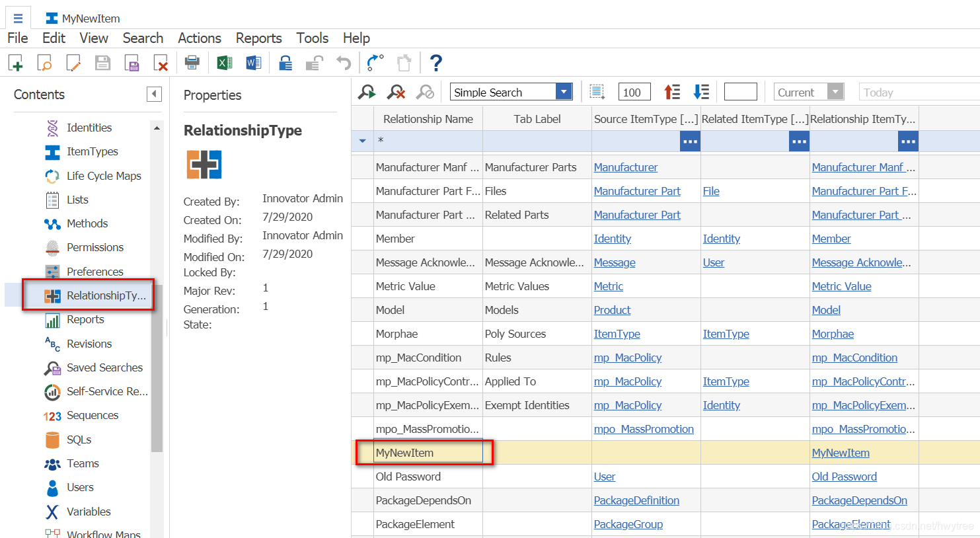Select the MyNewItem tab
The image size is (980, 538).
(x=83, y=18)
